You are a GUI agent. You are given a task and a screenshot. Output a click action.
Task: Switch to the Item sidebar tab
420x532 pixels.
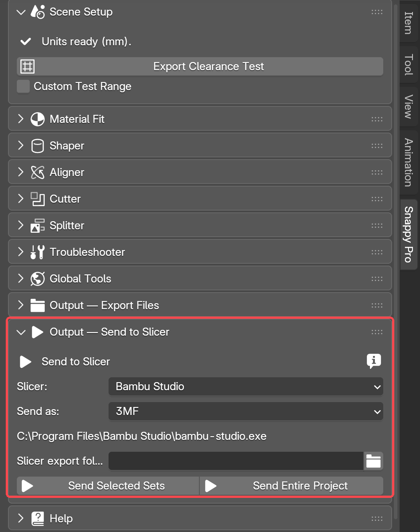pos(408,22)
